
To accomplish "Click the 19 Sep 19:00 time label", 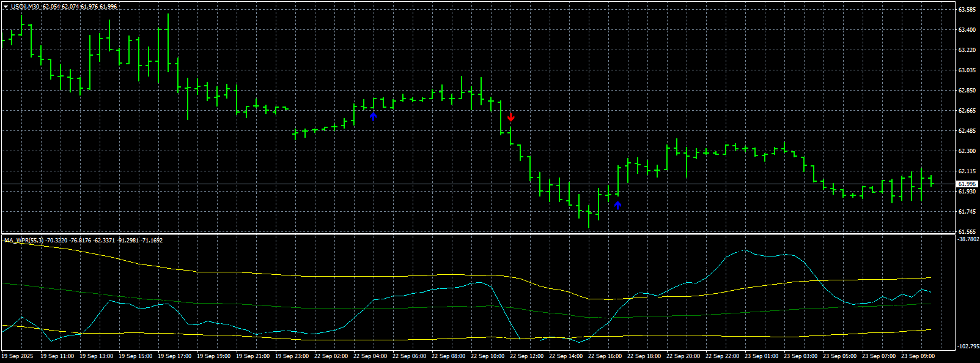I will tap(213, 356).
